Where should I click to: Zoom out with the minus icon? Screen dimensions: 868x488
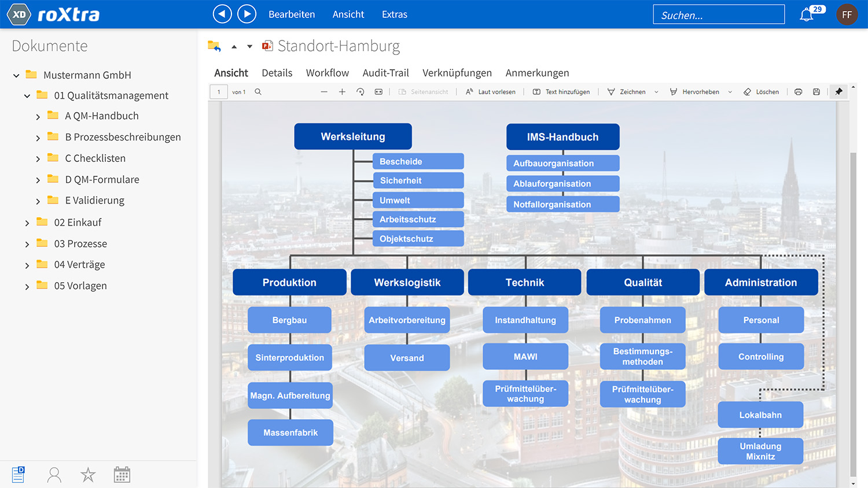coord(324,92)
